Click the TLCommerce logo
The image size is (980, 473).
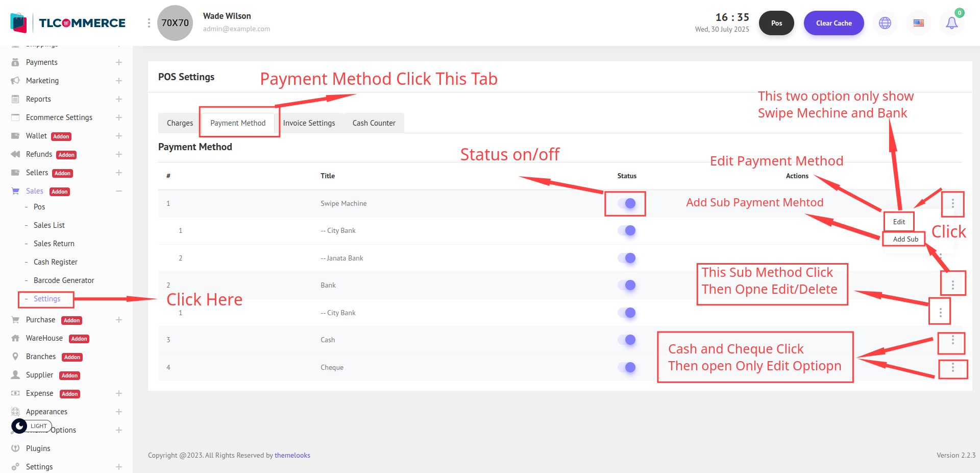68,23
